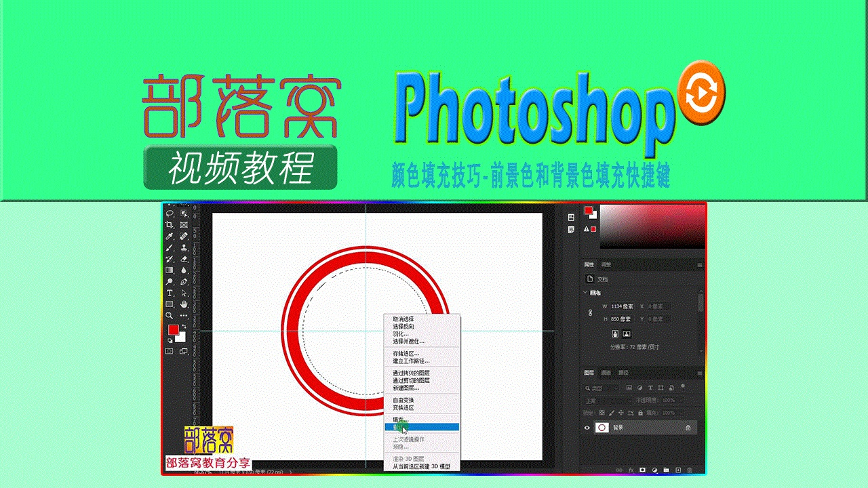This screenshot has width=868, height=488.
Task: Select the Gradient tool
Action: [x=170, y=269]
